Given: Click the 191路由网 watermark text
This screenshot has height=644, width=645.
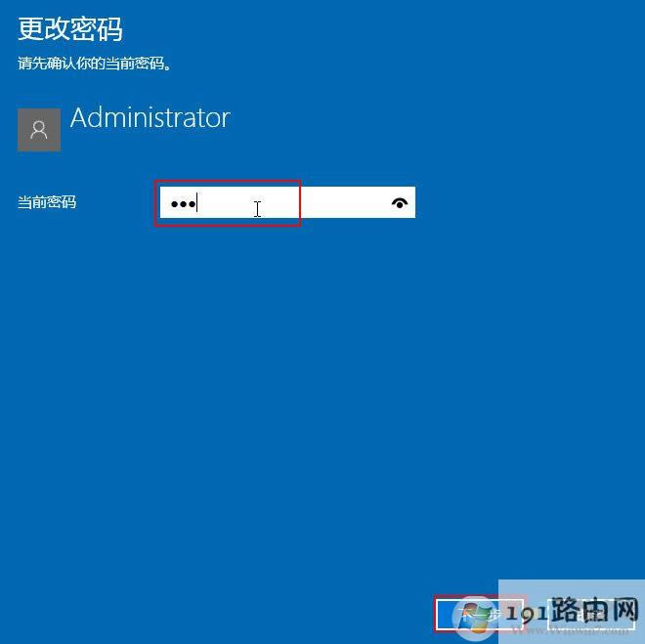Looking at the screenshot, I should [573, 610].
